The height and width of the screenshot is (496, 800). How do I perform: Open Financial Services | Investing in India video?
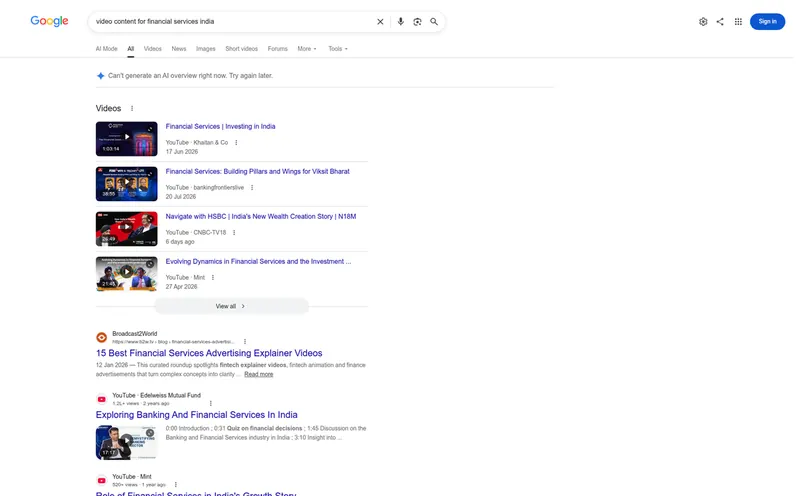click(220, 126)
